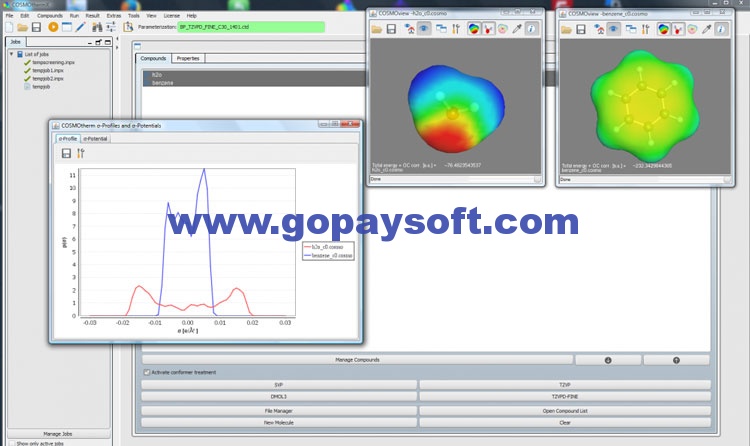The height and width of the screenshot is (446, 750).
Task: Click the Manage Compounds button
Action: tap(357, 360)
